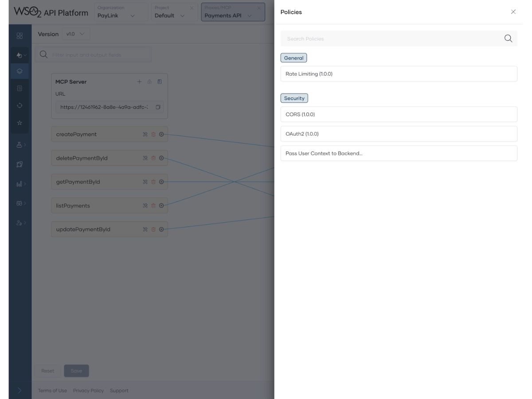Screen dimensions: 532x399
Task: Open the Terms of Use link
Action: point(52,391)
